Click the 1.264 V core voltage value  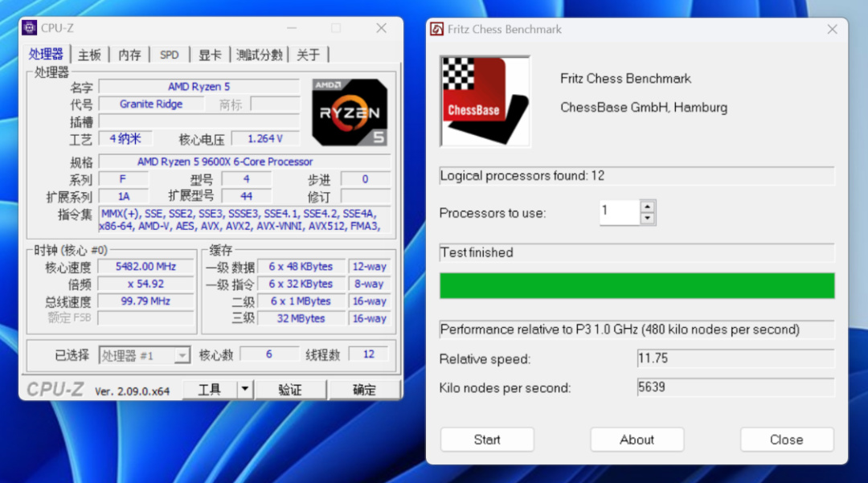click(x=265, y=138)
